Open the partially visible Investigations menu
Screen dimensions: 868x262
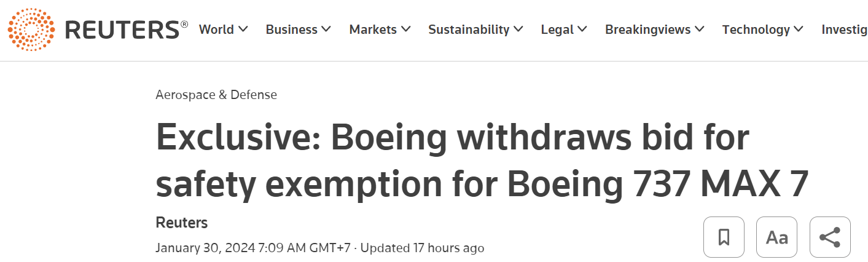point(845,30)
